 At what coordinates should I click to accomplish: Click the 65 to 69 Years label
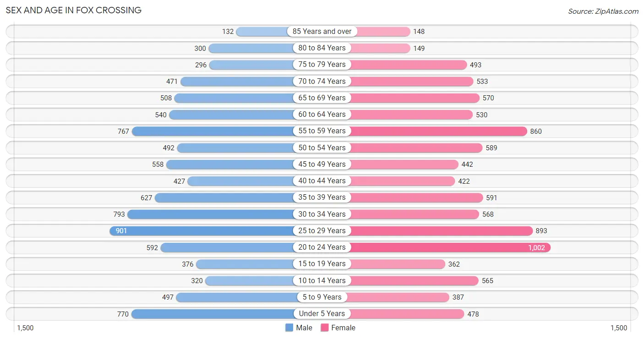tap(322, 98)
